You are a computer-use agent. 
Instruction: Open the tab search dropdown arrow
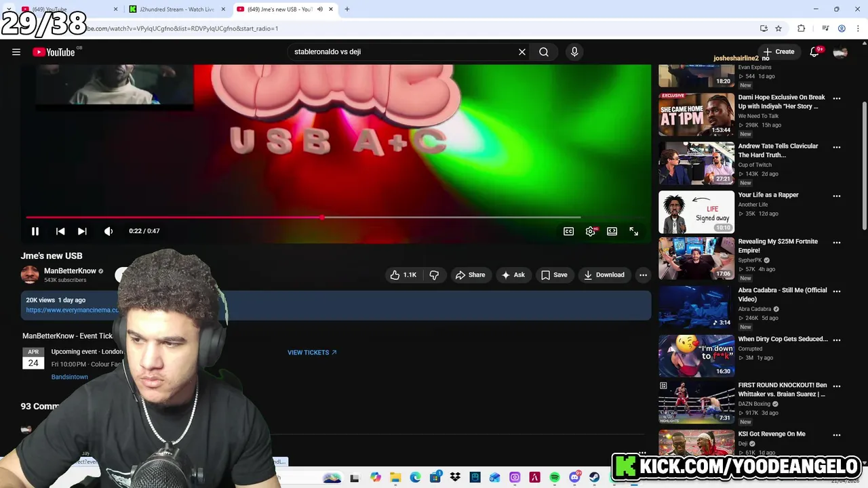pyautogui.click(x=9, y=9)
